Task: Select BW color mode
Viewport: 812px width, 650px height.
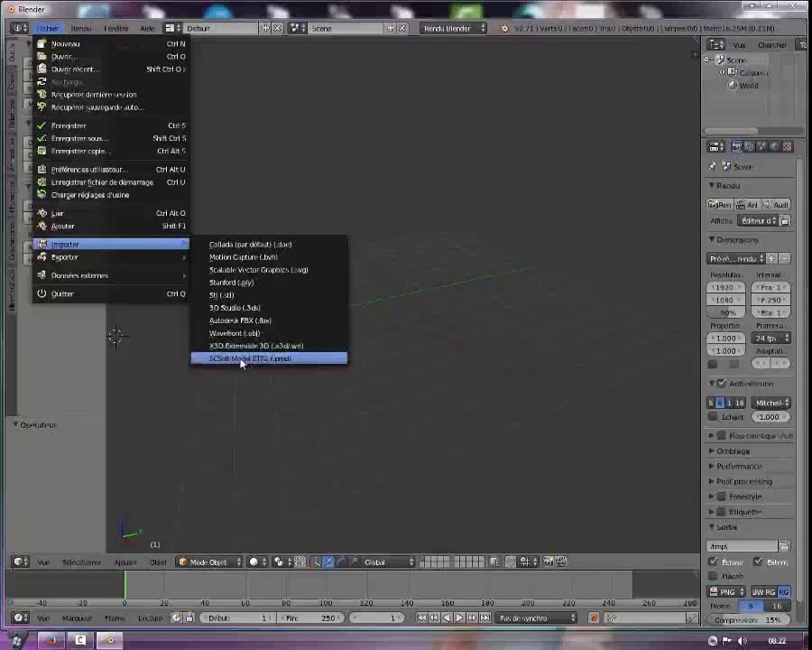Action: pos(757,592)
